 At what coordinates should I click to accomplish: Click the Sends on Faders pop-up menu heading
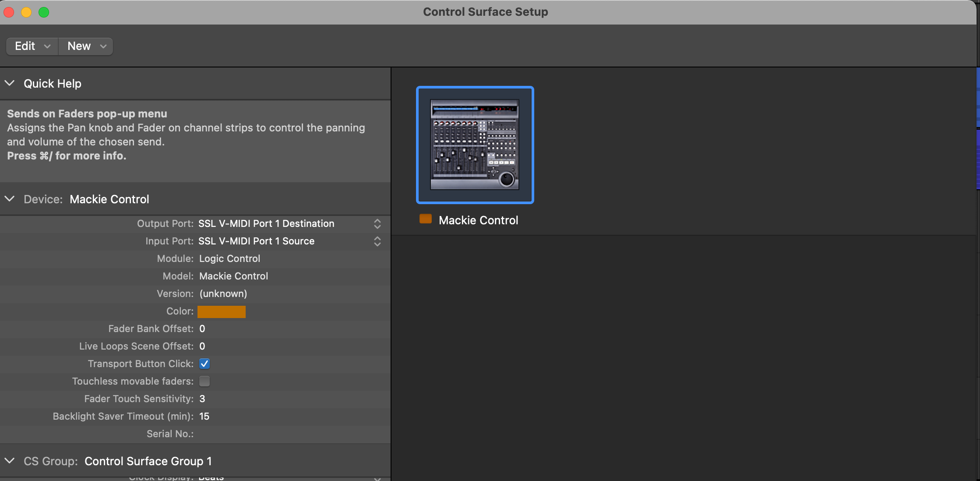click(x=87, y=114)
